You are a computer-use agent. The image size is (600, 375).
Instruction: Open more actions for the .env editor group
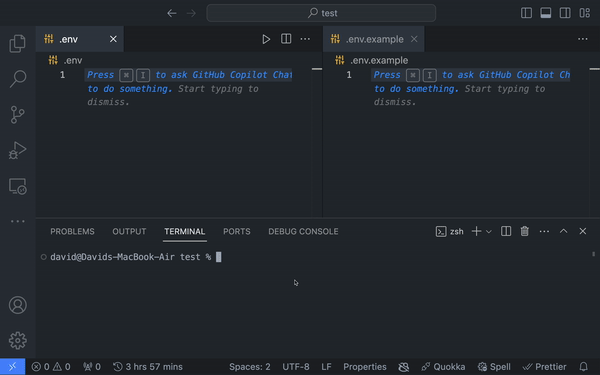pyautogui.click(x=305, y=39)
